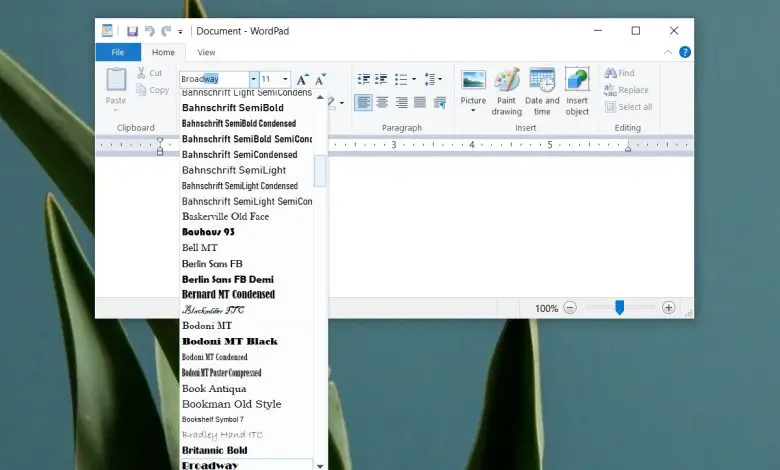The width and height of the screenshot is (780, 470).
Task: Open WordPad Help question mark icon
Action: click(x=685, y=52)
